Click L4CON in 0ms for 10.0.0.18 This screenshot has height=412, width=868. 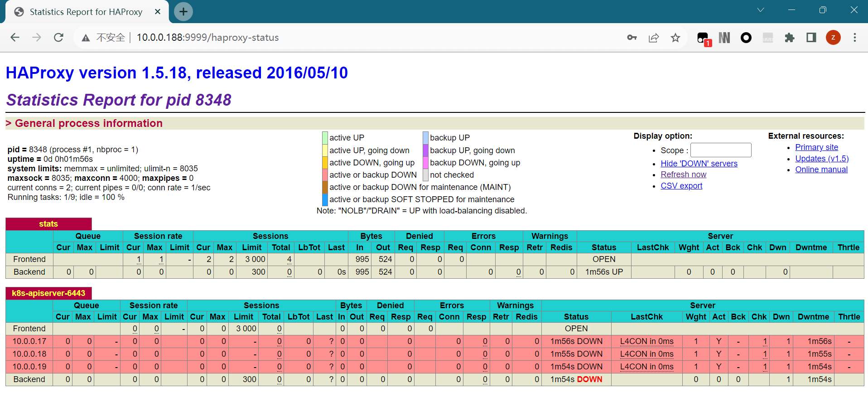point(646,354)
